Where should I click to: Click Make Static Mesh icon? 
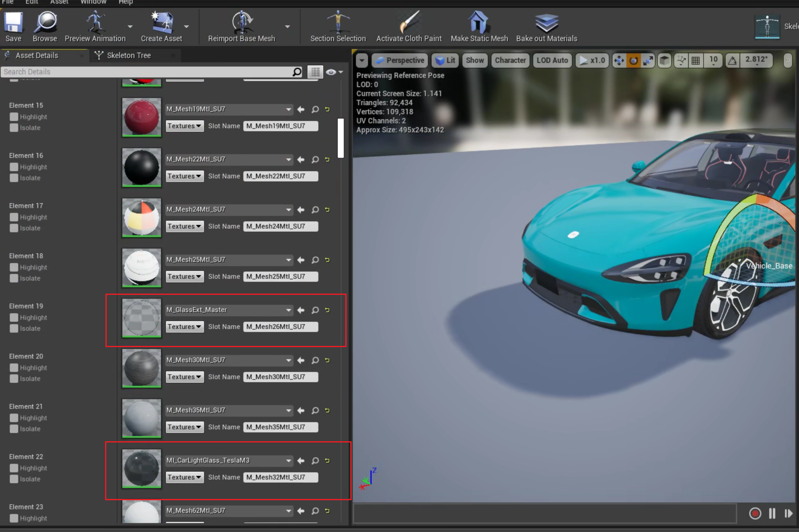pyautogui.click(x=479, y=23)
